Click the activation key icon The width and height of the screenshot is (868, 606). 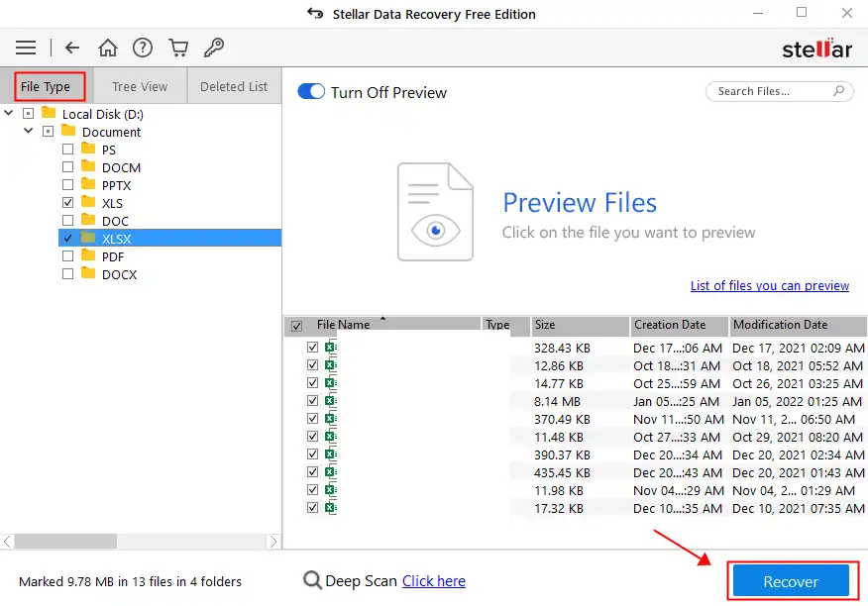(214, 48)
